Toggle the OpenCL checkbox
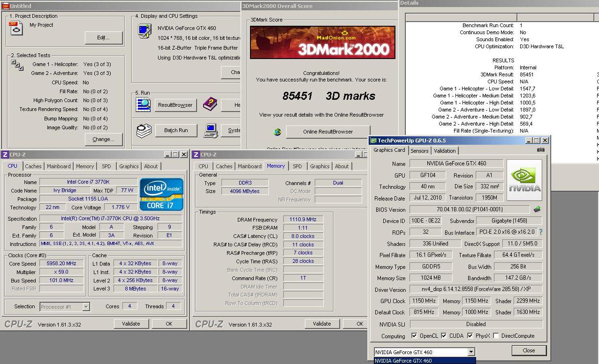This screenshot has height=364, width=599. coord(414,336)
